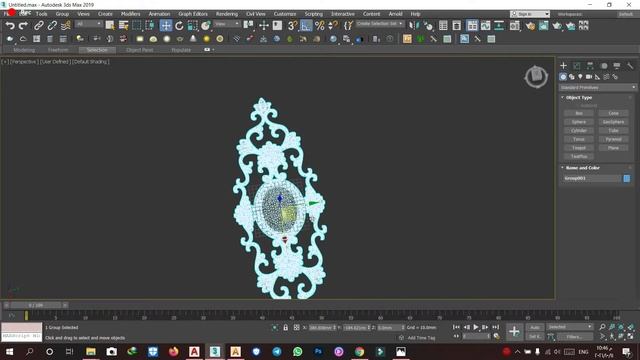Click the Teapot primitive button
This screenshot has width=640, height=360.
tap(579, 148)
